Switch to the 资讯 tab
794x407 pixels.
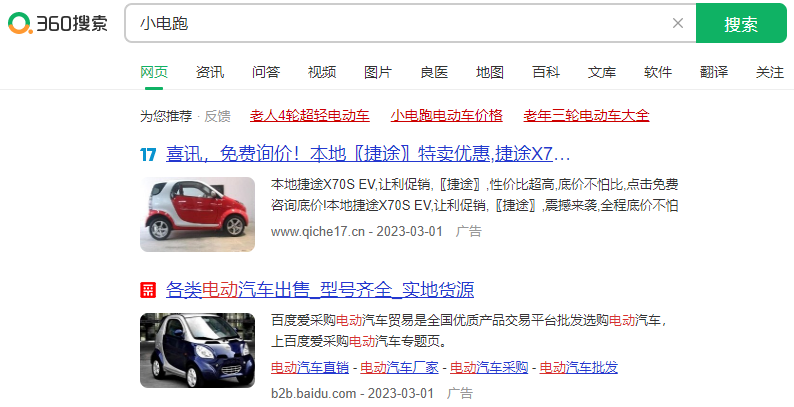[x=210, y=72]
